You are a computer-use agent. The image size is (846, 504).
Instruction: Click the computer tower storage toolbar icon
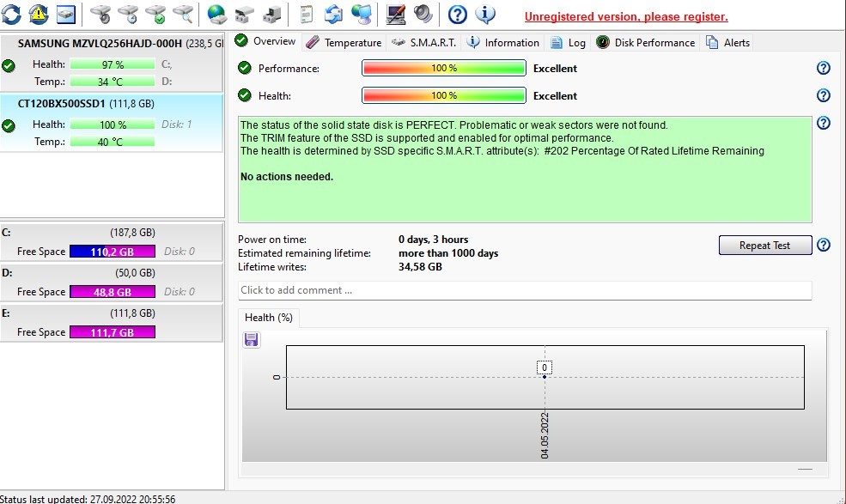click(x=271, y=15)
